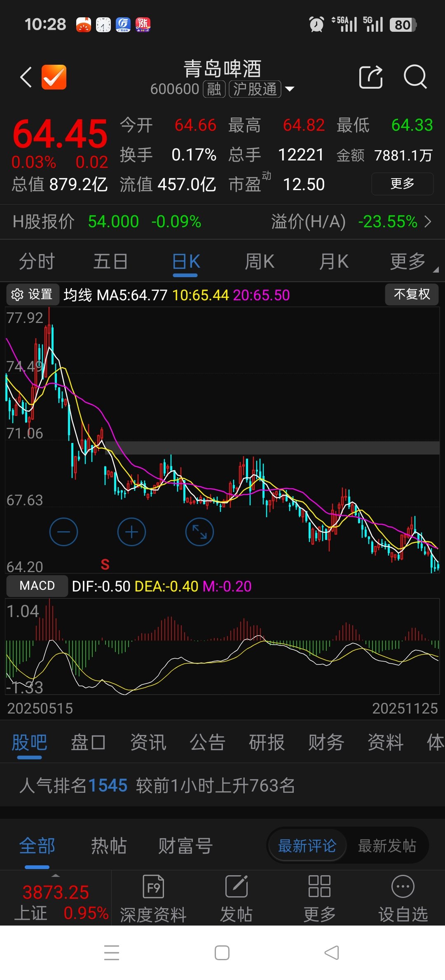Tap Android home square button
Image resolution: width=445 pixels, height=980 pixels.
click(x=222, y=953)
